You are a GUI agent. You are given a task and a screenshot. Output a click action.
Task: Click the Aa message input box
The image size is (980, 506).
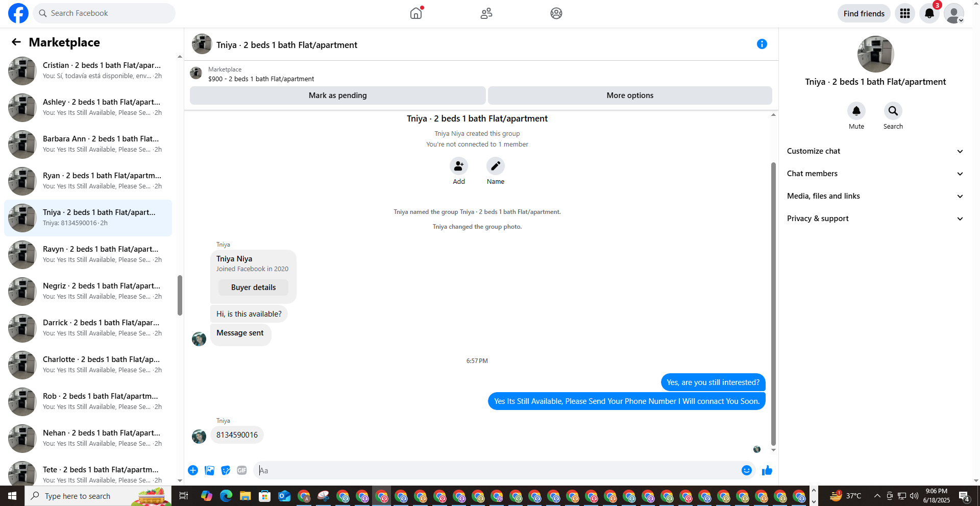click(x=498, y=470)
